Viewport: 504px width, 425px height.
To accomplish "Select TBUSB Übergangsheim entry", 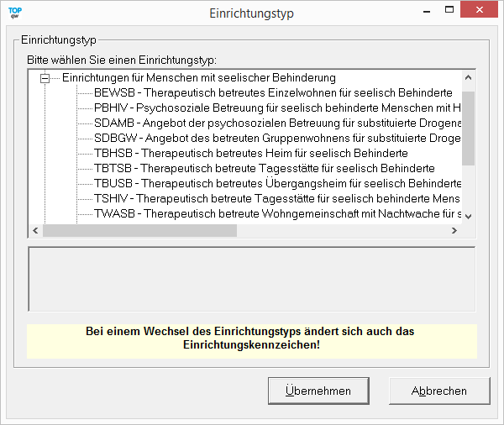I will click(277, 184).
